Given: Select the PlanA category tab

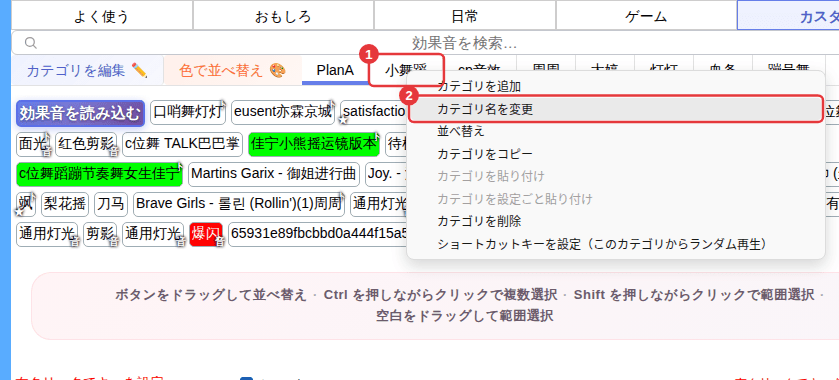Looking at the screenshot, I should (335, 70).
